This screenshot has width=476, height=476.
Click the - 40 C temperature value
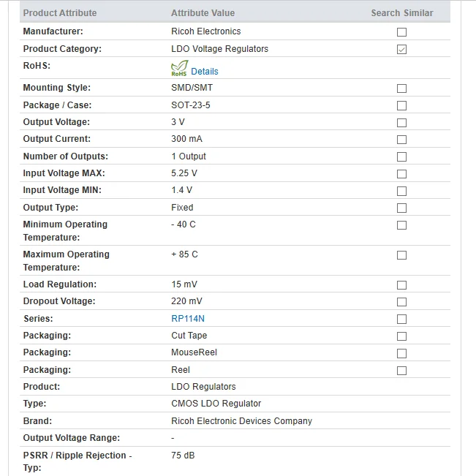point(184,224)
